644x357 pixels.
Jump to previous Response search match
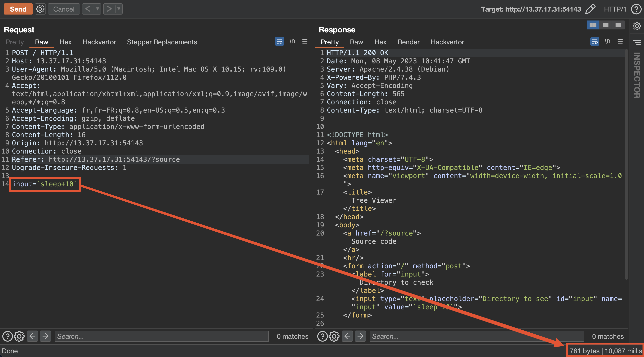point(348,336)
